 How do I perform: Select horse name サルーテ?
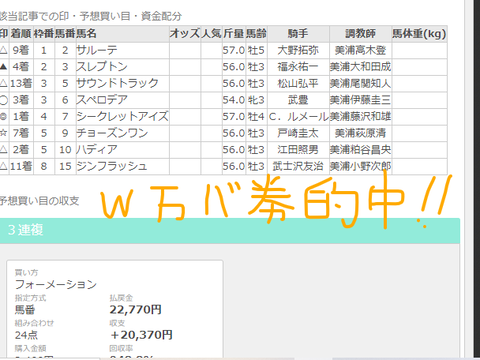pos(97,50)
